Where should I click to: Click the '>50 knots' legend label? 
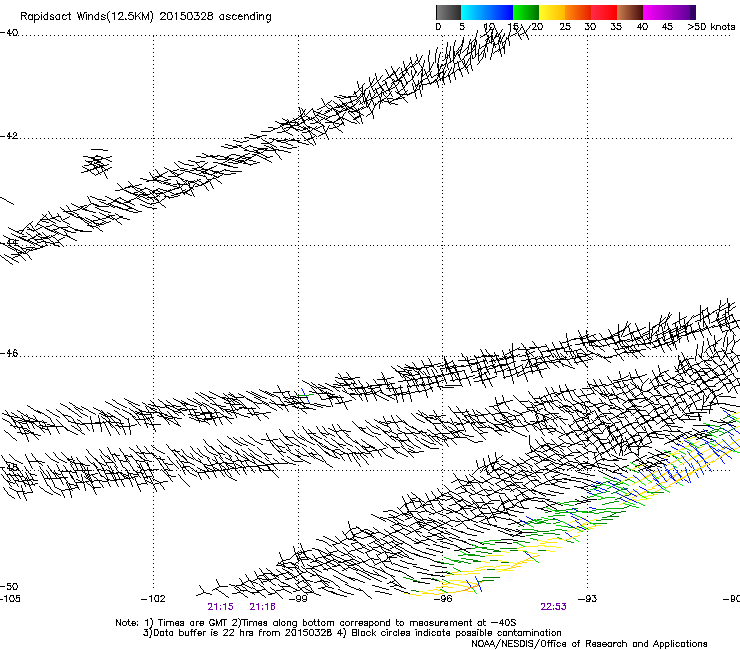click(x=711, y=27)
